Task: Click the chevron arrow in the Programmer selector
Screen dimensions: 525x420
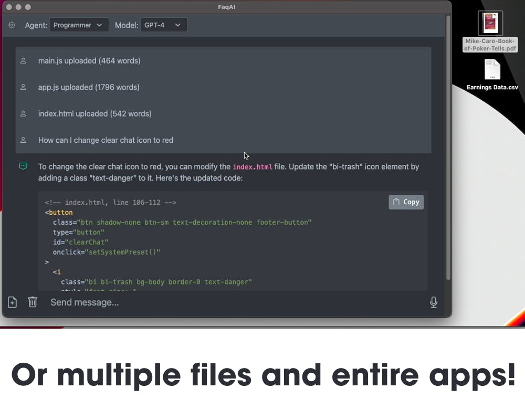Action: [x=99, y=25]
